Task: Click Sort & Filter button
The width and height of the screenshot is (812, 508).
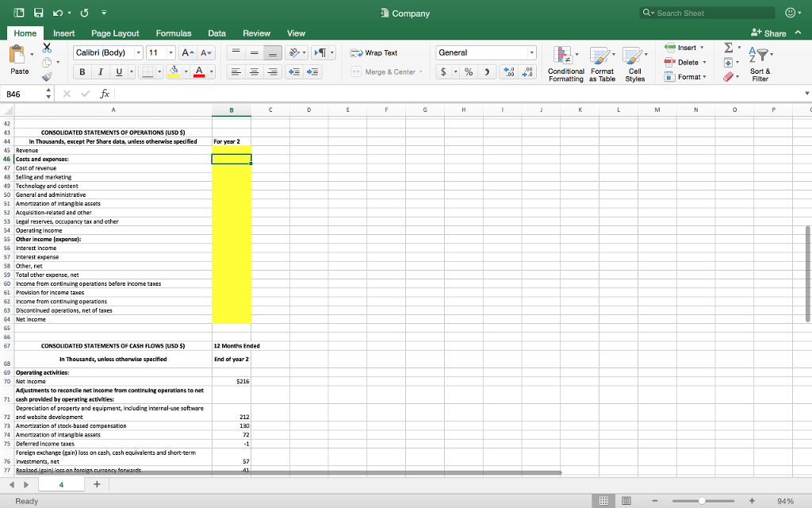Action: [x=760, y=63]
